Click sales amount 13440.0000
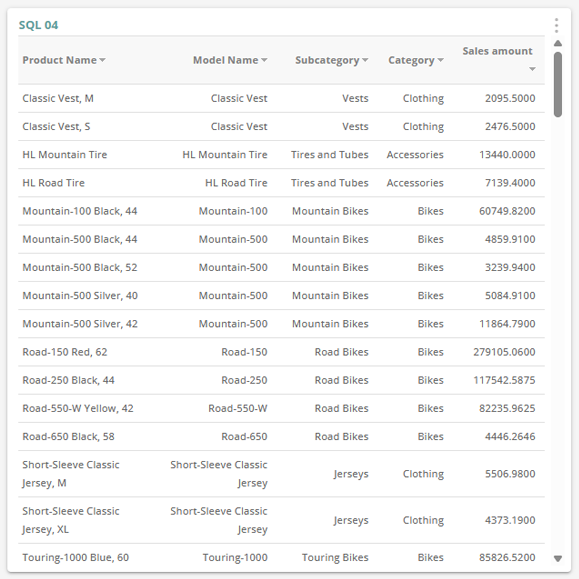 (x=507, y=155)
